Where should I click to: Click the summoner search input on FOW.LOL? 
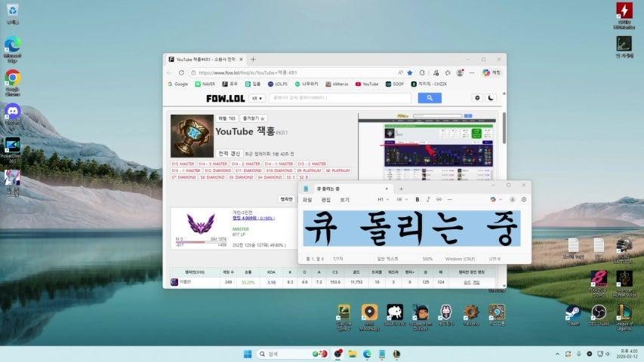340,98
